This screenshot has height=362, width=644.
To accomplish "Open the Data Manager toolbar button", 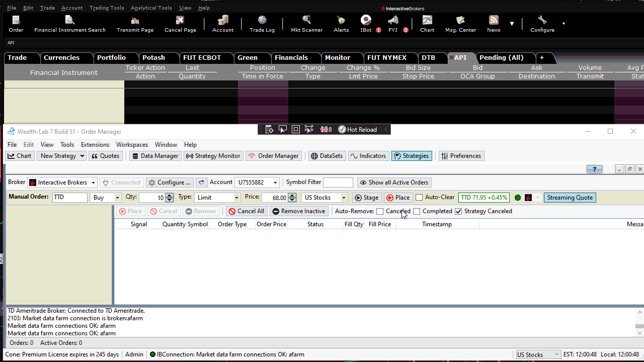I will click(x=155, y=156).
